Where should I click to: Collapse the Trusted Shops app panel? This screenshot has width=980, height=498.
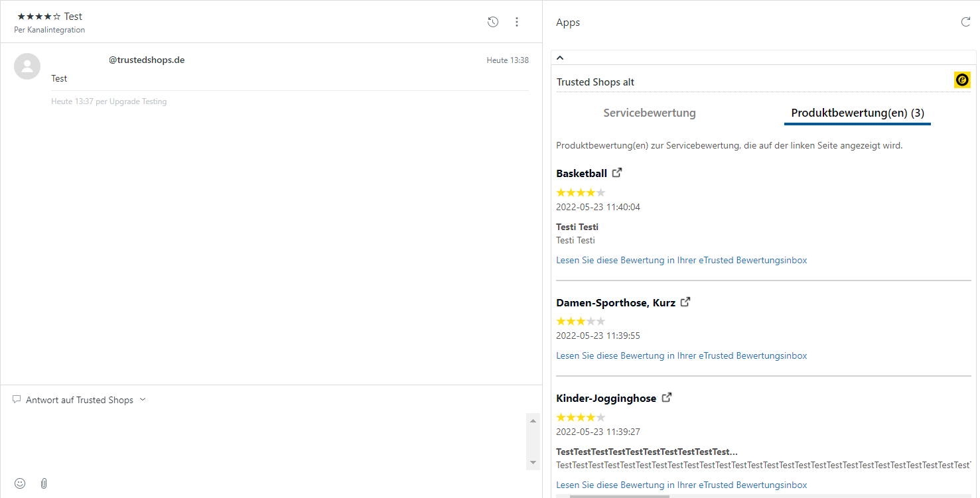pyautogui.click(x=560, y=58)
